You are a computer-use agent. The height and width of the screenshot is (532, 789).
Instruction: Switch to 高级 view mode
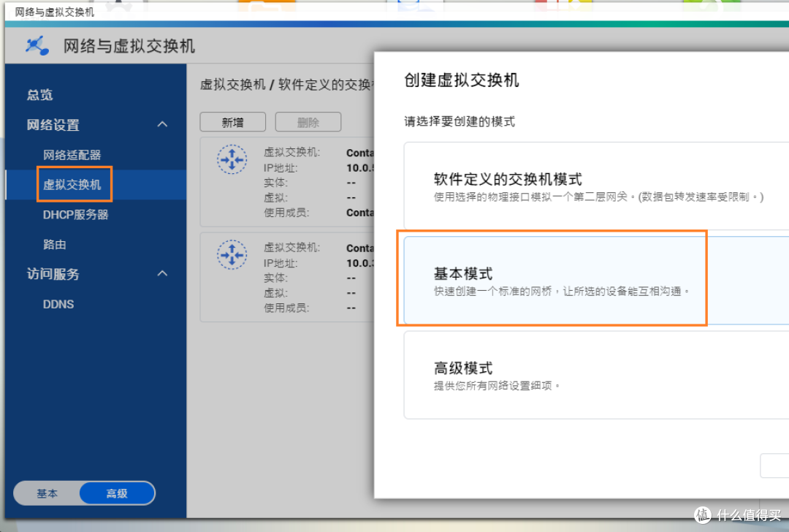(x=117, y=493)
